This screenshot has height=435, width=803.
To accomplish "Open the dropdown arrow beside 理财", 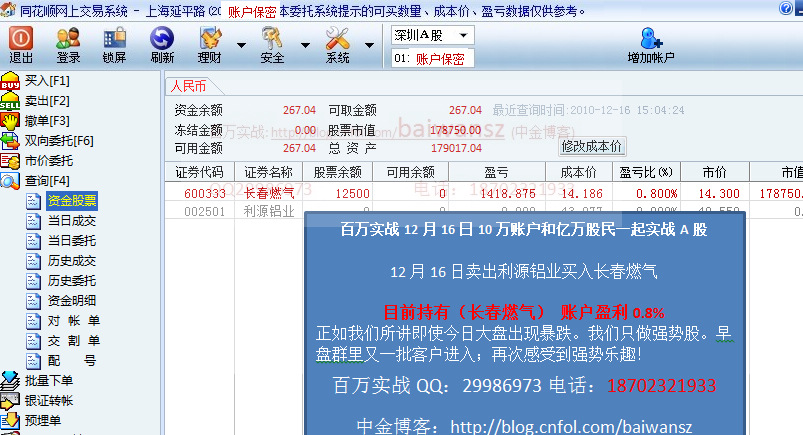I will pyautogui.click(x=241, y=45).
